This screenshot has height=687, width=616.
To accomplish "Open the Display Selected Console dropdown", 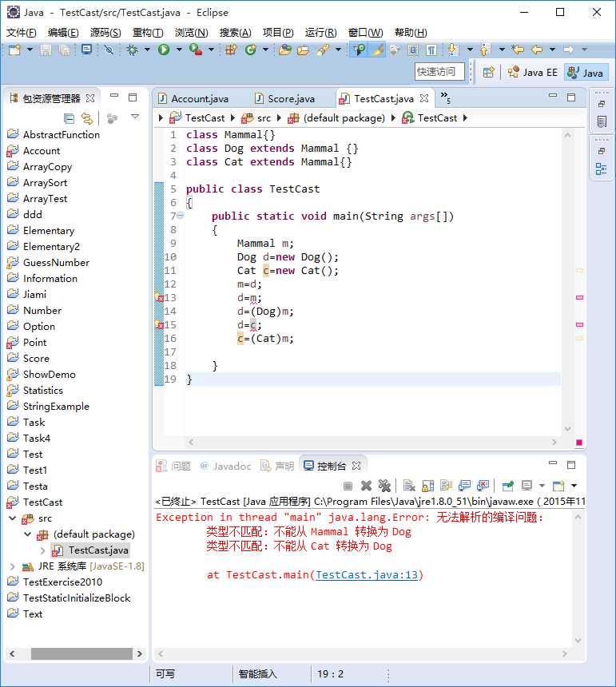I will [x=542, y=486].
